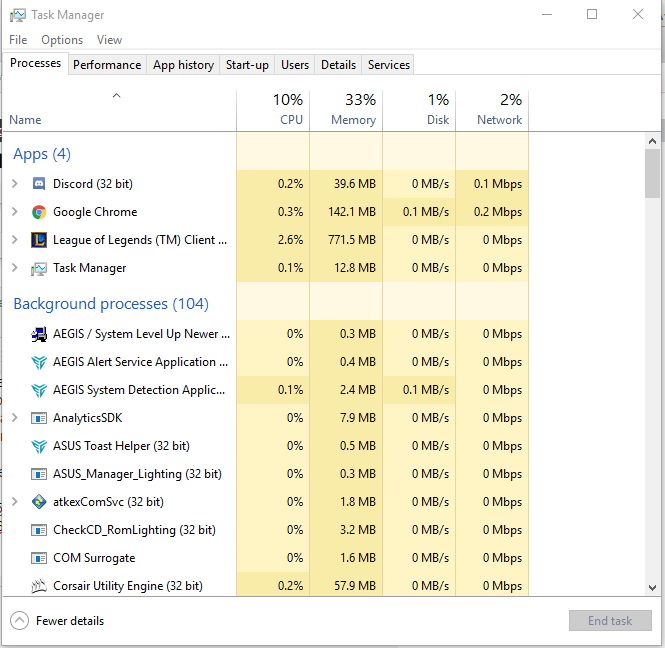Switch to the Services tab
The image size is (665, 648).
(388, 65)
